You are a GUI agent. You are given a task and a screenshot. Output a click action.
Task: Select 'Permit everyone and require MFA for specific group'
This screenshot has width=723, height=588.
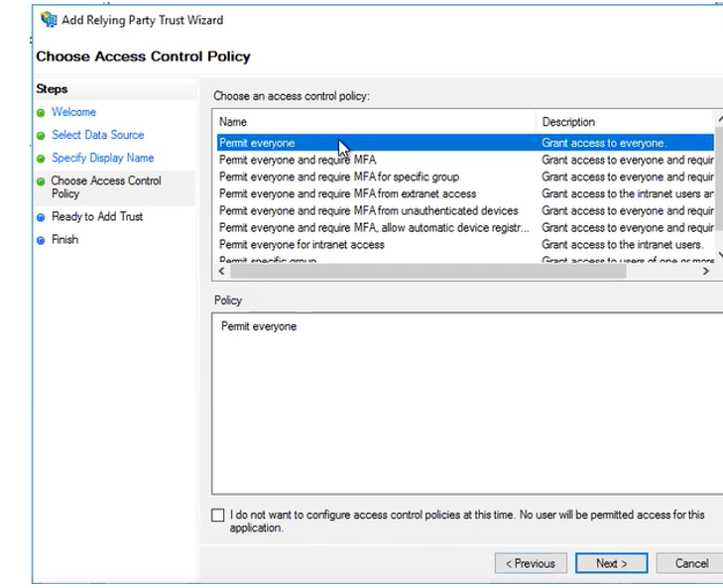(338, 176)
